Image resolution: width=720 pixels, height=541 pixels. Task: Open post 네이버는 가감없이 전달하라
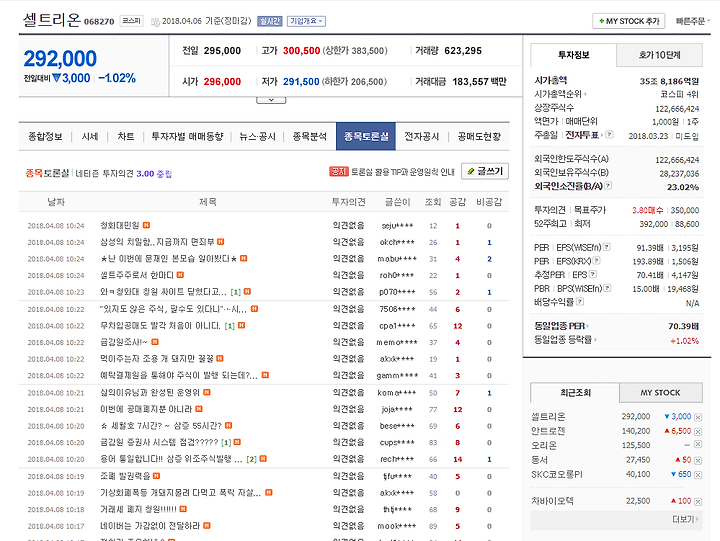click(150, 526)
